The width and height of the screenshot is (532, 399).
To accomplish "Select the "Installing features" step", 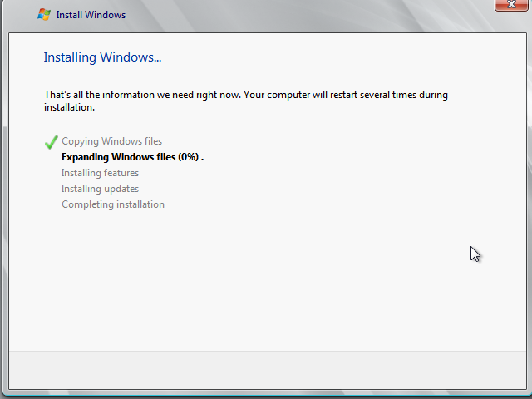I will coord(100,173).
